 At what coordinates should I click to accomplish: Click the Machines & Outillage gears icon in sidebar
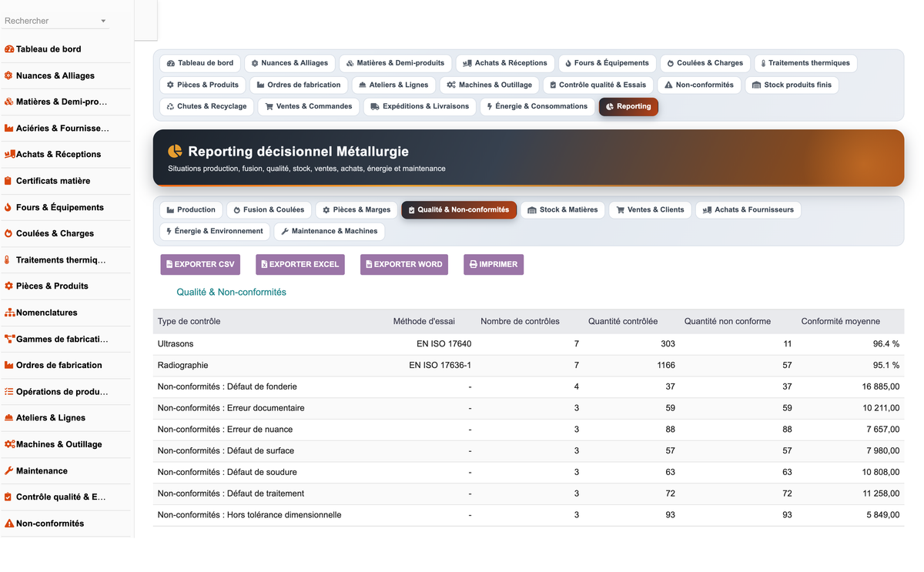[x=9, y=444]
